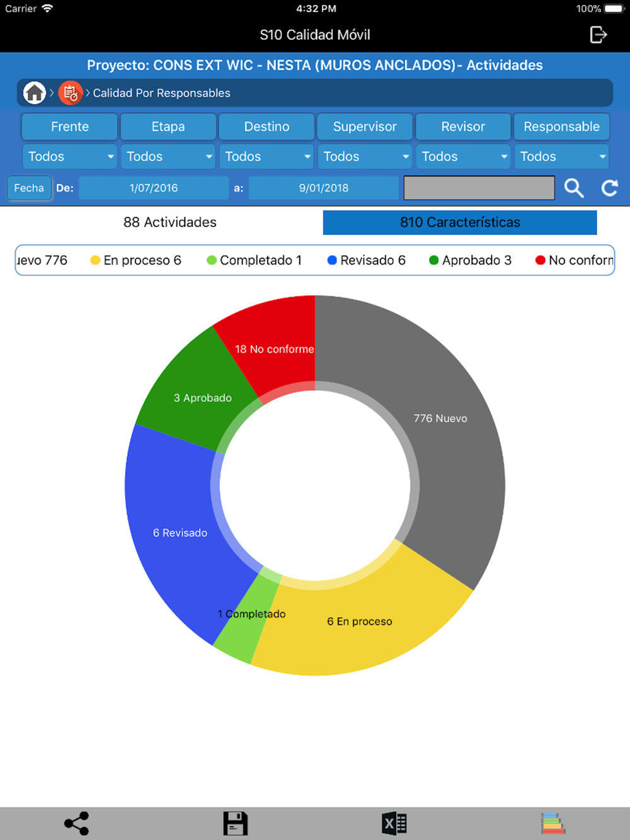Tap the share icon in bottom bar

coord(76,823)
